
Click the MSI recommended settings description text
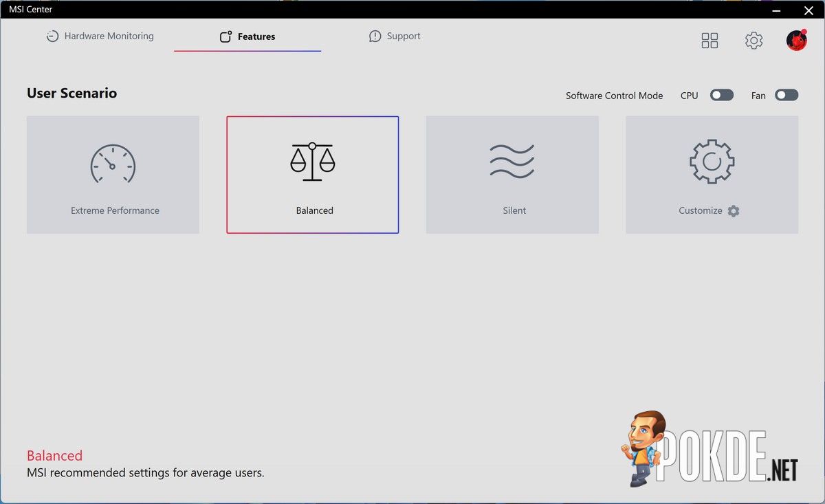[145, 473]
